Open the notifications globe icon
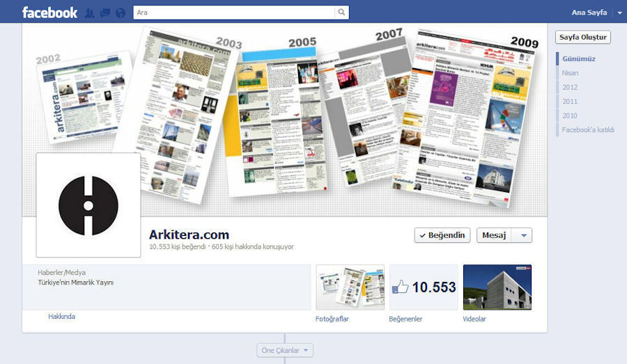Screen dimensions: 627x364 click(121, 13)
